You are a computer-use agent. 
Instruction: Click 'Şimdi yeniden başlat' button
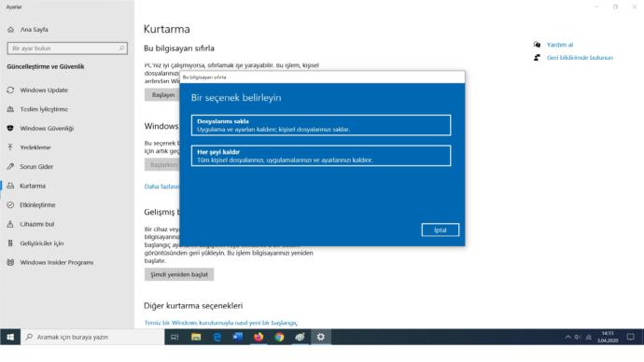point(179,274)
